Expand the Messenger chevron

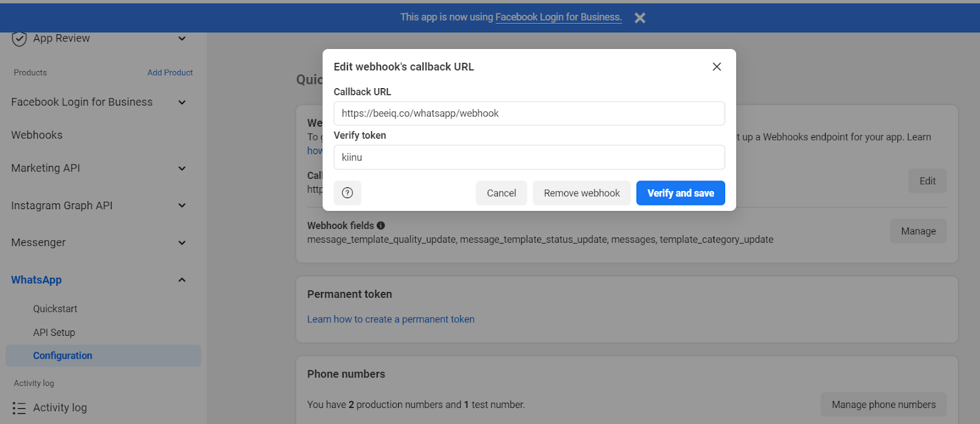(182, 243)
